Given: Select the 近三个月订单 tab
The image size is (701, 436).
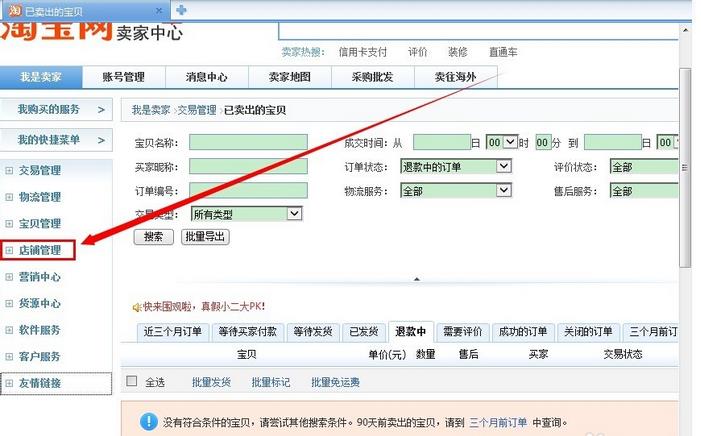Looking at the screenshot, I should [173, 332].
